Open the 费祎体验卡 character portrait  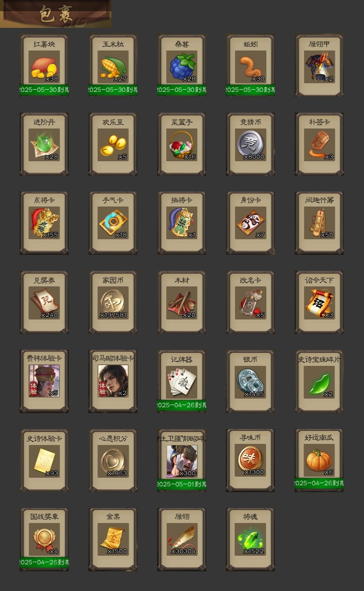coord(44,381)
